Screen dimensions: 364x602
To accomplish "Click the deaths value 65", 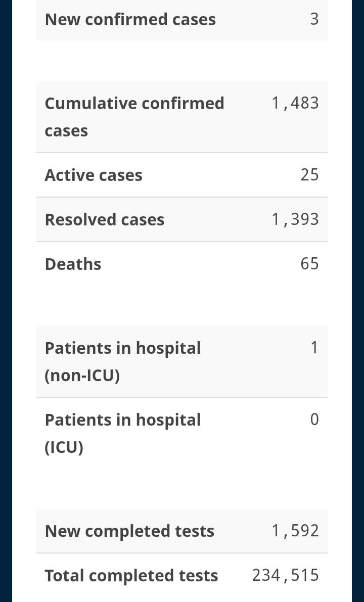I will [309, 264].
